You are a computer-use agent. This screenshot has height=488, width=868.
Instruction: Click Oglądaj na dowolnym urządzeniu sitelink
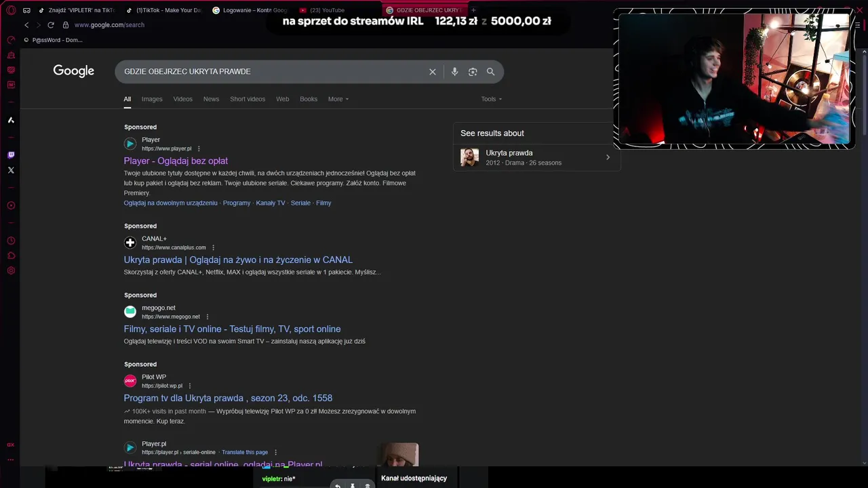point(170,203)
